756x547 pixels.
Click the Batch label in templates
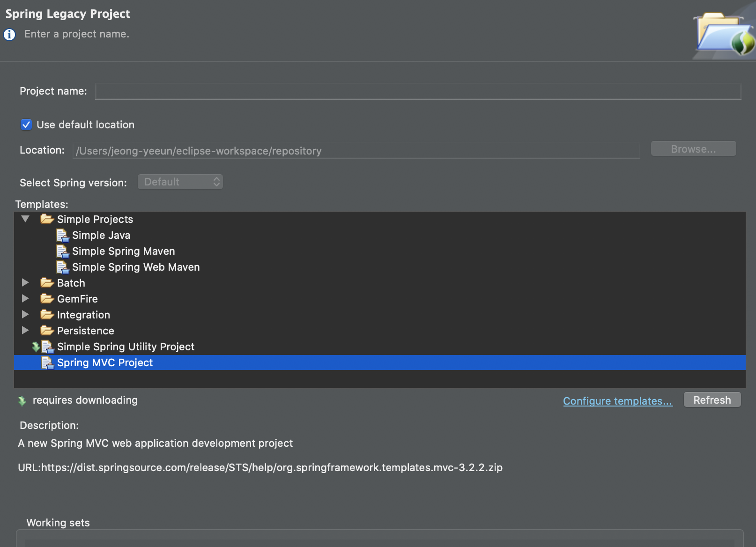pyautogui.click(x=71, y=283)
